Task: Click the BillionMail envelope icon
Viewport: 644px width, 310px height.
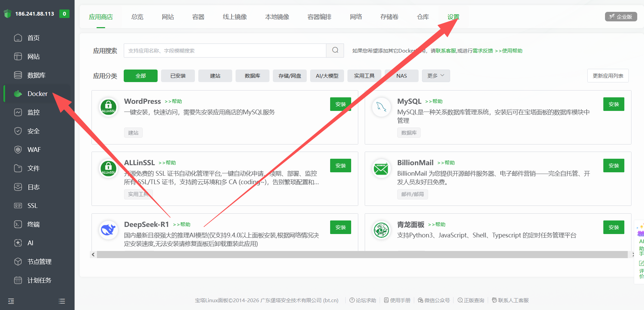Action: tap(381, 168)
